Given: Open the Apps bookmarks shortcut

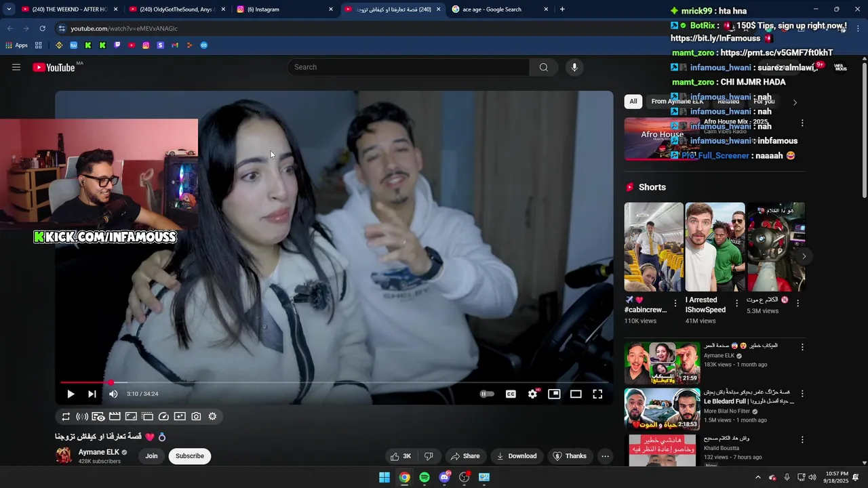Looking at the screenshot, I should point(17,45).
